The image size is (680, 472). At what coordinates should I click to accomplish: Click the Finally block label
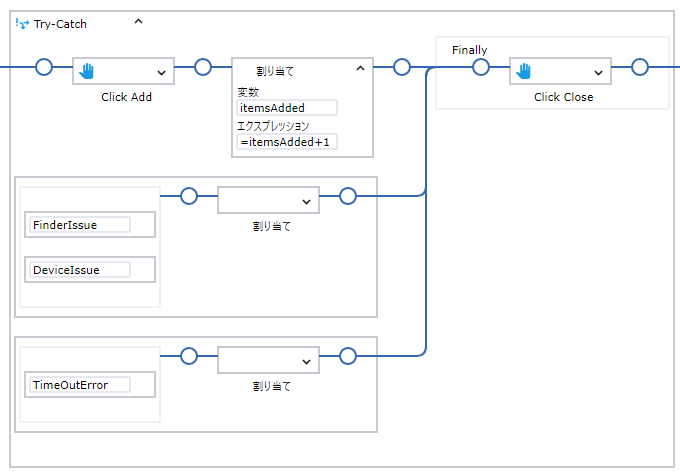tap(469, 49)
